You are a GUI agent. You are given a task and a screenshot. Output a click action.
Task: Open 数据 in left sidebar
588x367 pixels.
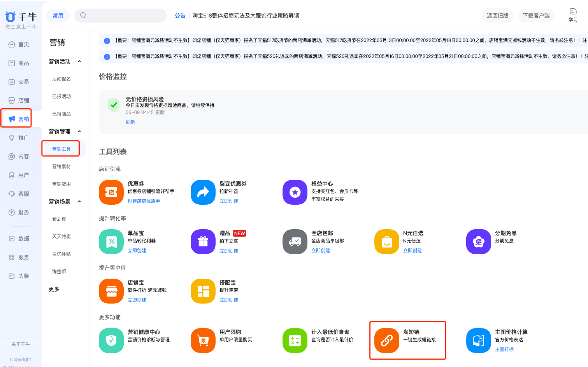pos(19,239)
